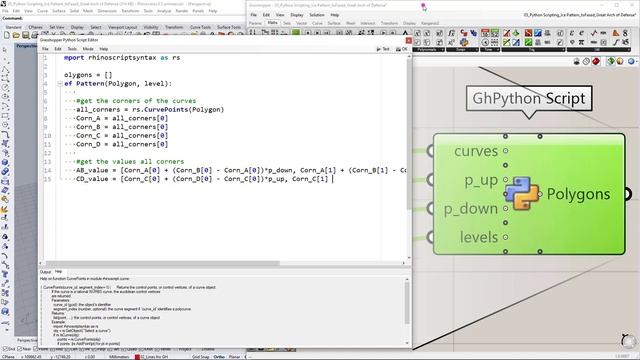
Task: Select the Evaluate x-power icon below fx
Action: 451,42
